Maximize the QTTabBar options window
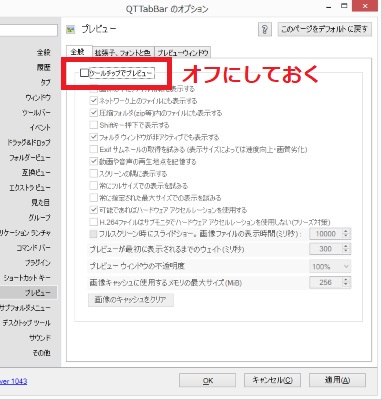The height and width of the screenshot is (400, 382). click(x=344, y=6)
